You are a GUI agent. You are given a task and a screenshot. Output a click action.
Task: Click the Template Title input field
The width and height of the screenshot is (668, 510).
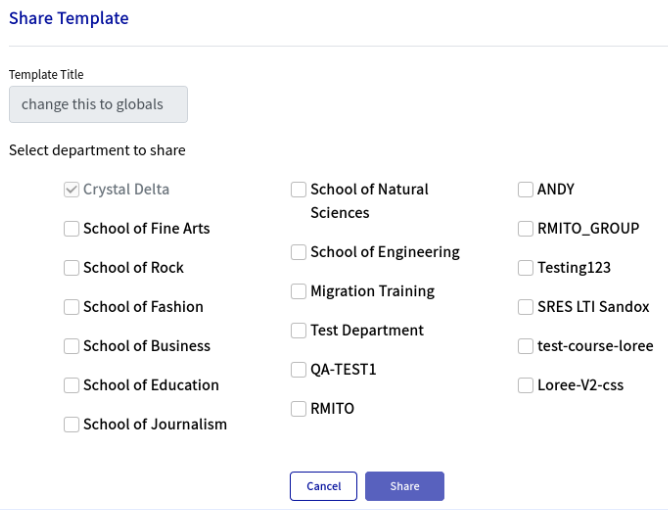pos(98,105)
